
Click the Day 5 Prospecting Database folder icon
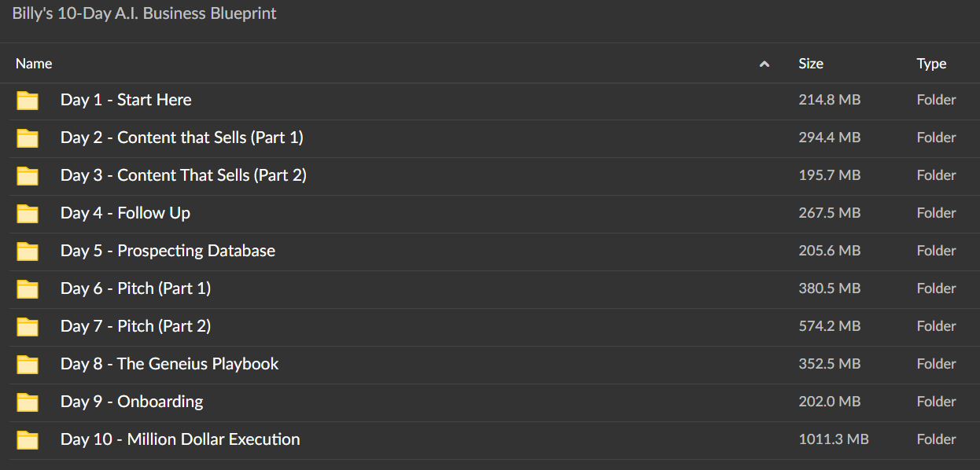[28, 252]
